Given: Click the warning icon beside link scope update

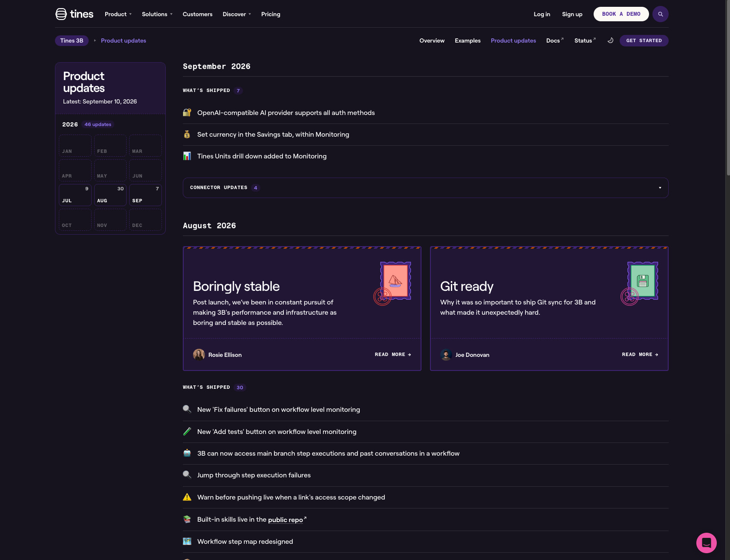Looking at the screenshot, I should tap(187, 497).
